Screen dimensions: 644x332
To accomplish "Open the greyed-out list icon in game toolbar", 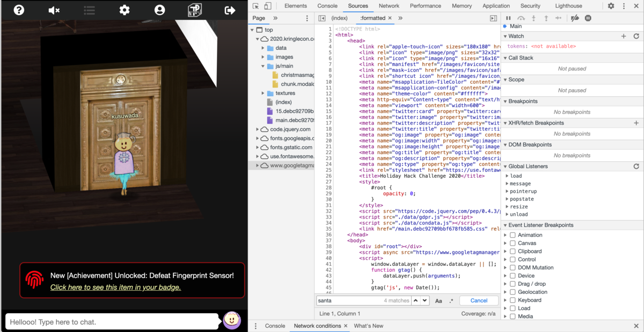I will click(89, 10).
